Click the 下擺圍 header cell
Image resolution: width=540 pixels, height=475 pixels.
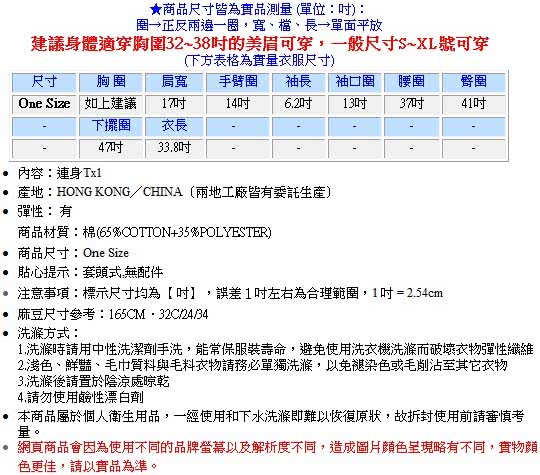point(111,126)
